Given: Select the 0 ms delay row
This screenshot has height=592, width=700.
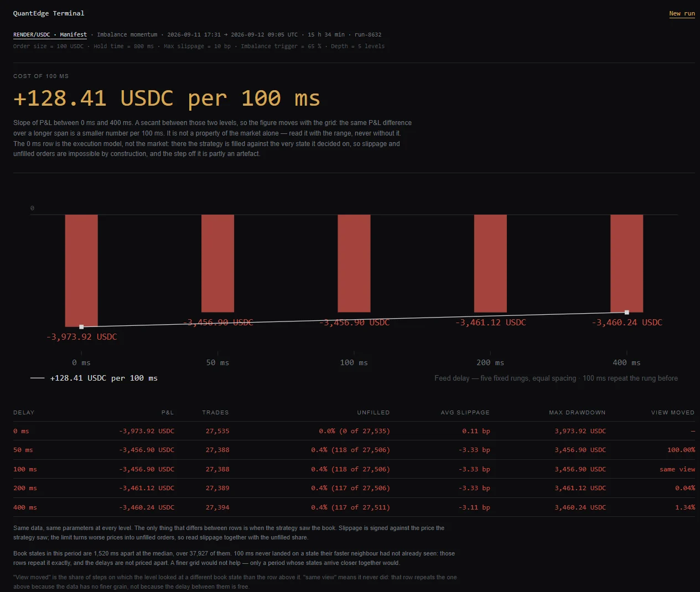Looking at the screenshot, I should tap(354, 431).
